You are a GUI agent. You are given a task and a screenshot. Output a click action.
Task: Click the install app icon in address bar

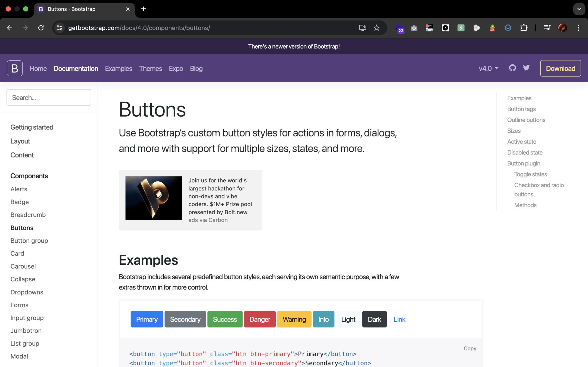[x=362, y=28]
